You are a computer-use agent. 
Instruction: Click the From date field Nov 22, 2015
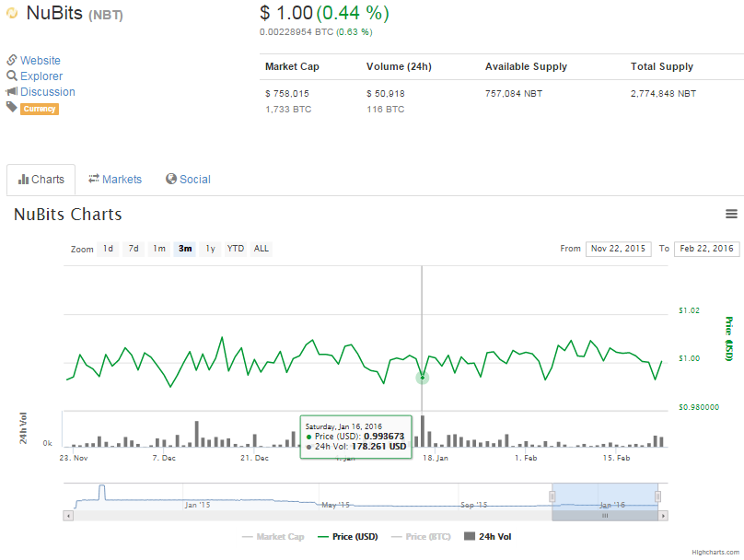(x=618, y=249)
